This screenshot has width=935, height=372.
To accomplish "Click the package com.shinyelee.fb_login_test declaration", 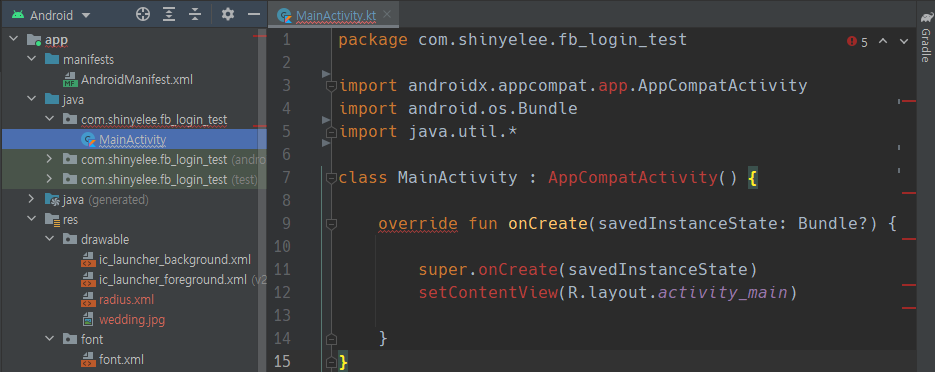I will pyautogui.click(x=513, y=40).
